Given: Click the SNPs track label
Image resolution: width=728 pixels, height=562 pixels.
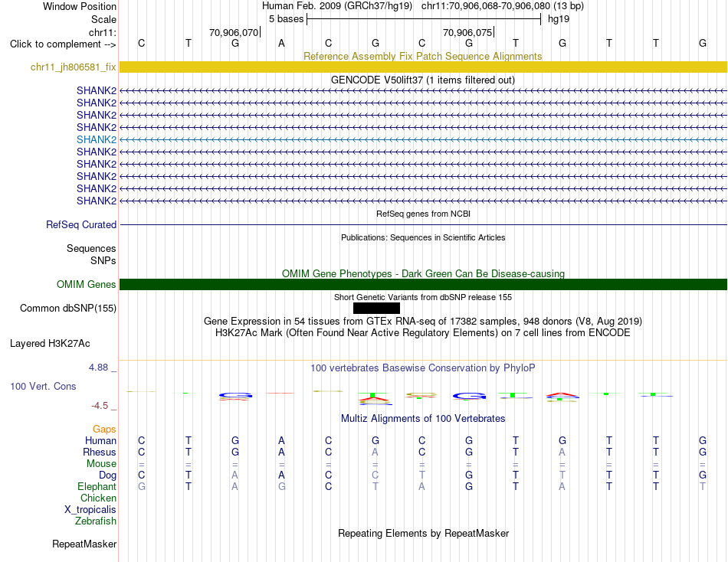Looking at the screenshot, I should 103,261.
